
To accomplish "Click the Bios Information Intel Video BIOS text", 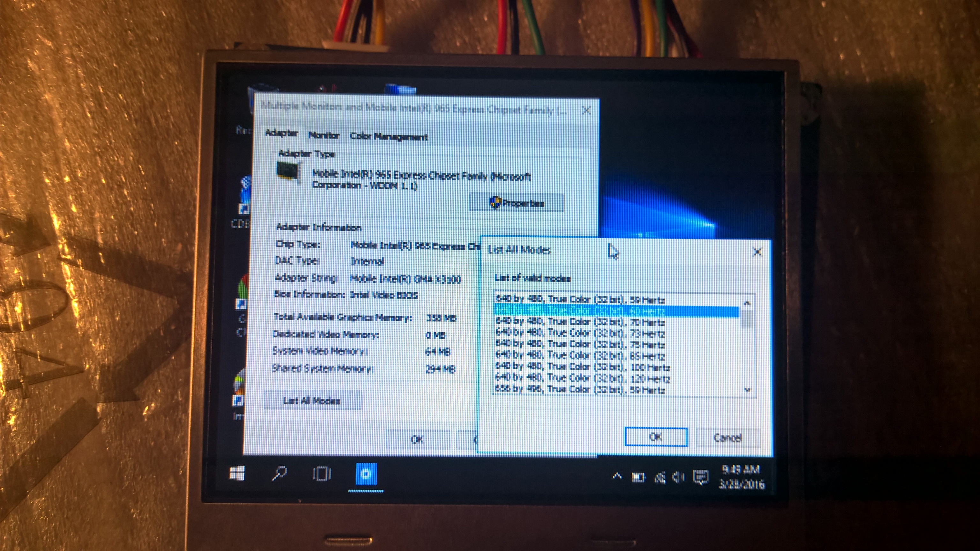I will 383,295.
